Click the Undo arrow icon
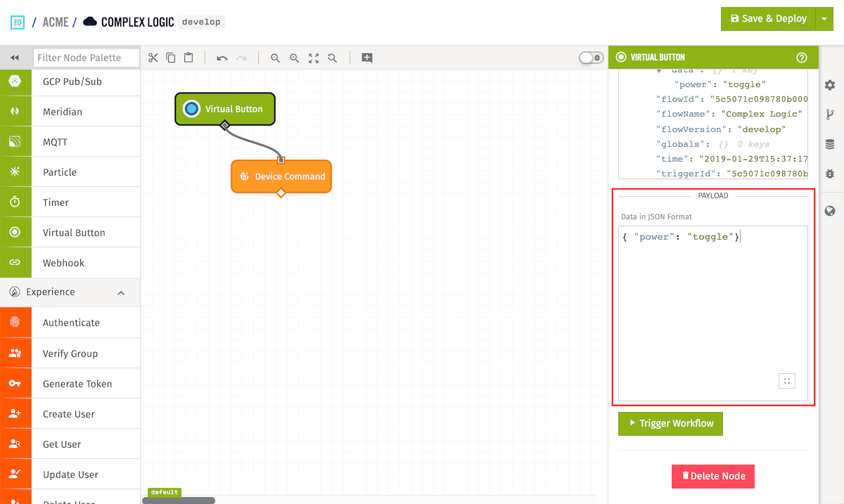Image resolution: width=844 pixels, height=504 pixels. pyautogui.click(x=222, y=58)
